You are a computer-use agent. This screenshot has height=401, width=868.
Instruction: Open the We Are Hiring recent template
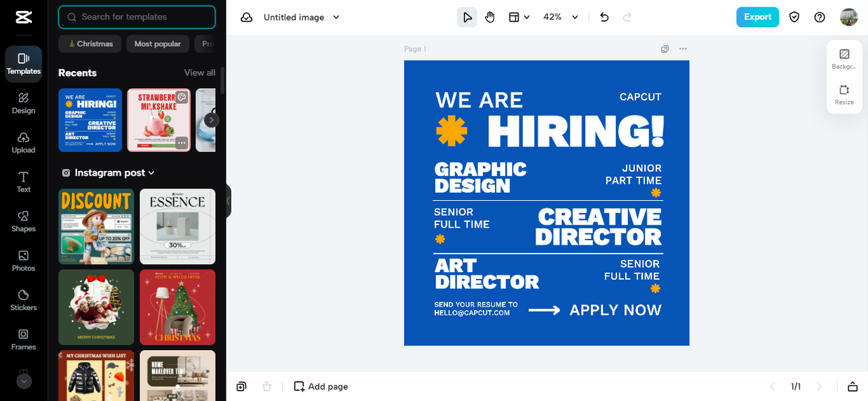coord(90,120)
